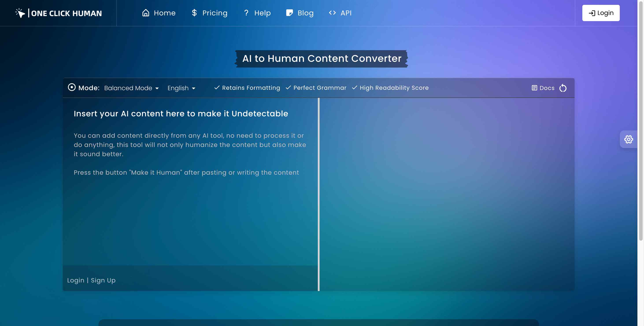Click the house icon beside Home
The image size is (644, 326).
(x=146, y=13)
